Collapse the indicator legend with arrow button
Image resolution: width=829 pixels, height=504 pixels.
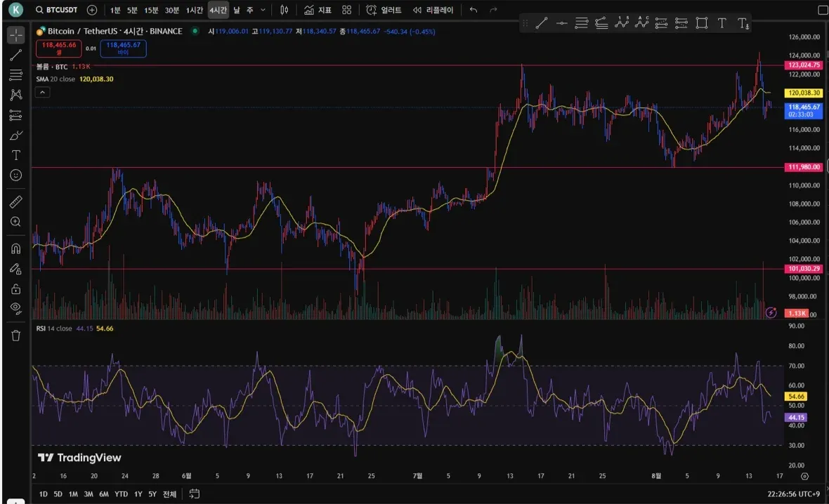(42, 92)
